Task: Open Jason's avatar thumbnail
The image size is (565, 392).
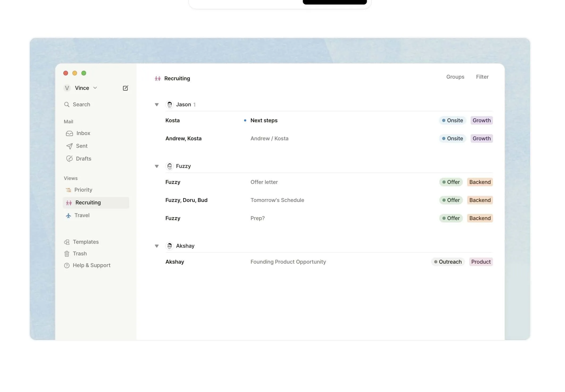Action: click(169, 104)
